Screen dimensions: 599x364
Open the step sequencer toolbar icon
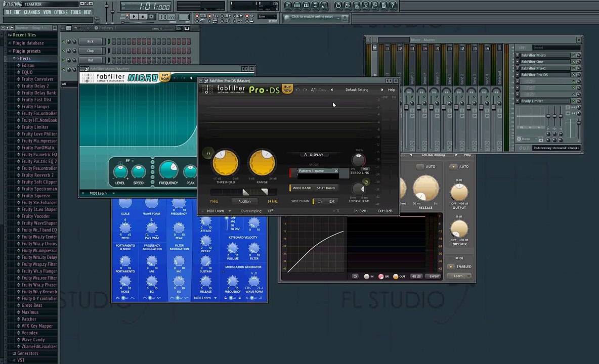297,6
